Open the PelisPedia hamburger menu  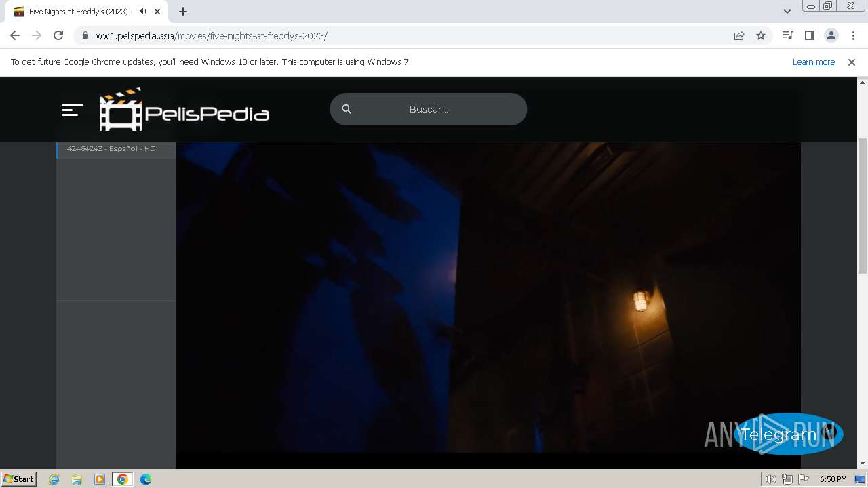[x=72, y=110]
